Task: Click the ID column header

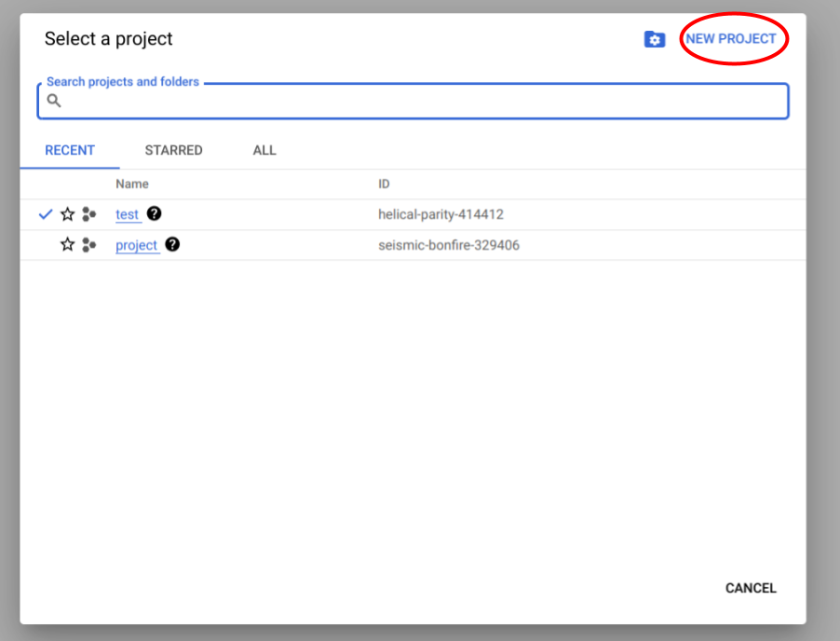Action: (x=384, y=184)
